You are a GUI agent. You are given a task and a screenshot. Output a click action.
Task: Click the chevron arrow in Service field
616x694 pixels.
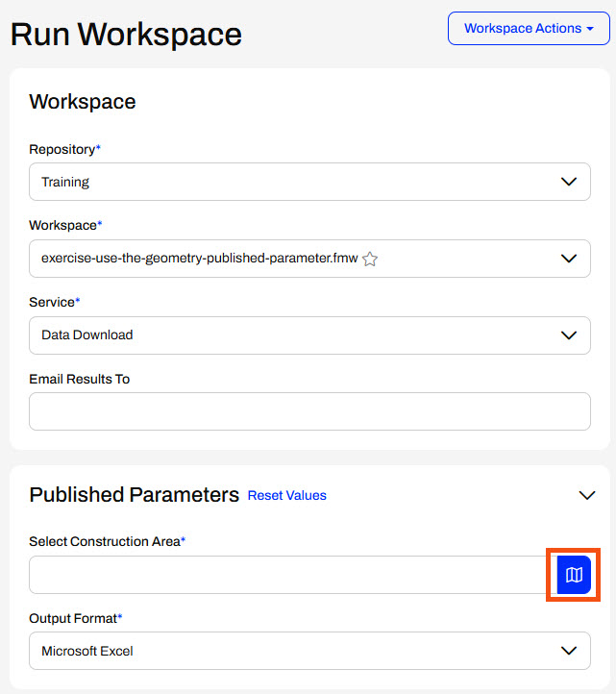point(569,335)
